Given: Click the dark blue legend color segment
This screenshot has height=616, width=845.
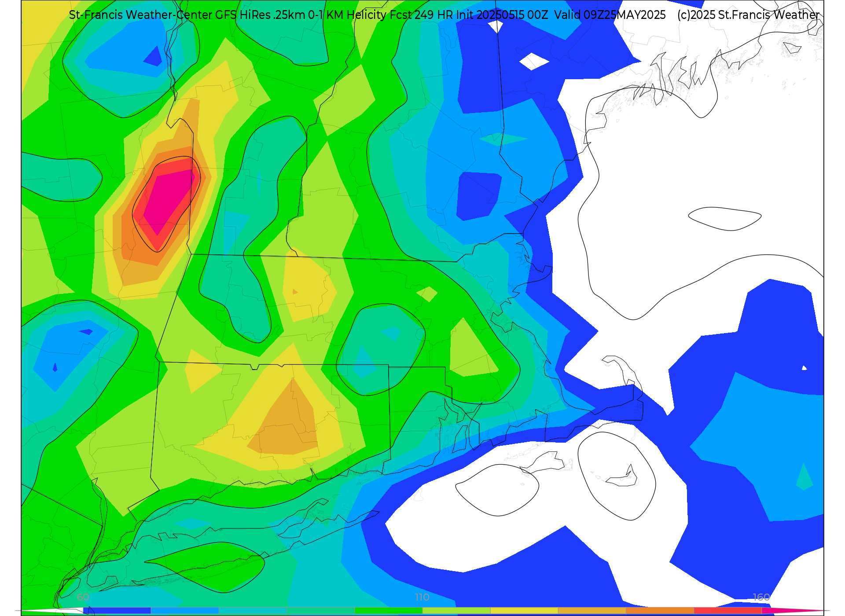Looking at the screenshot, I should [x=117, y=611].
